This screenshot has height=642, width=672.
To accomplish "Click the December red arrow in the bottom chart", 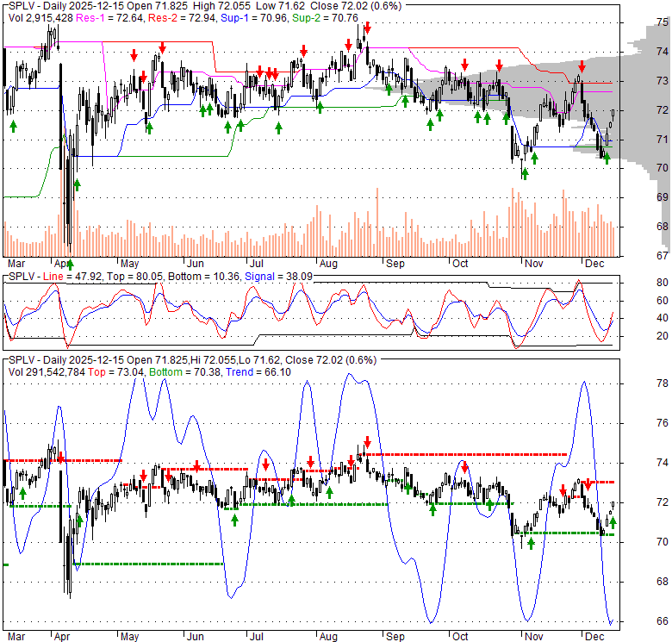I will coord(588,484).
